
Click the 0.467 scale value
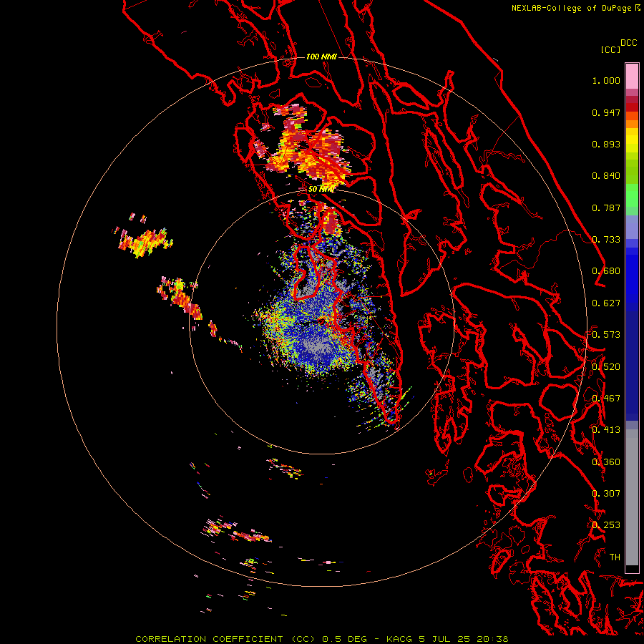tap(606, 399)
